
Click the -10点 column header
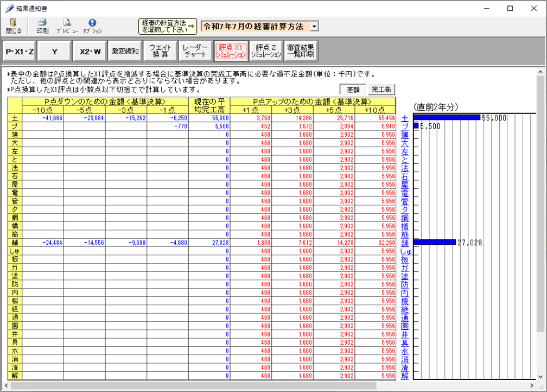pyautogui.click(x=43, y=110)
